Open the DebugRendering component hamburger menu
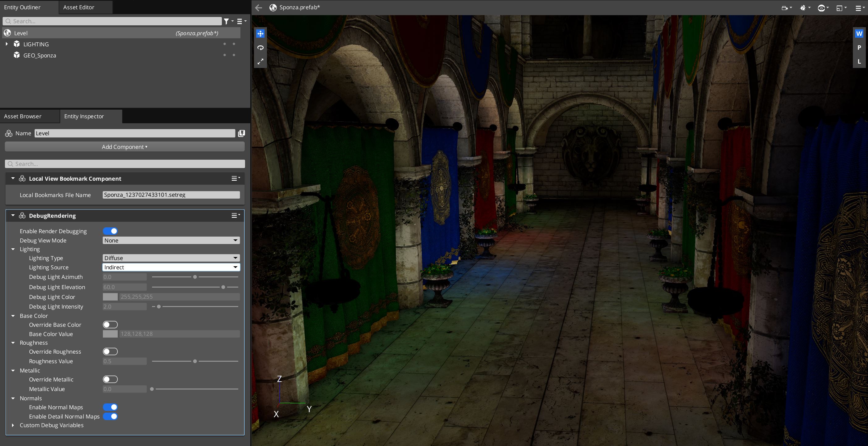This screenshot has height=446, width=868. click(x=235, y=216)
